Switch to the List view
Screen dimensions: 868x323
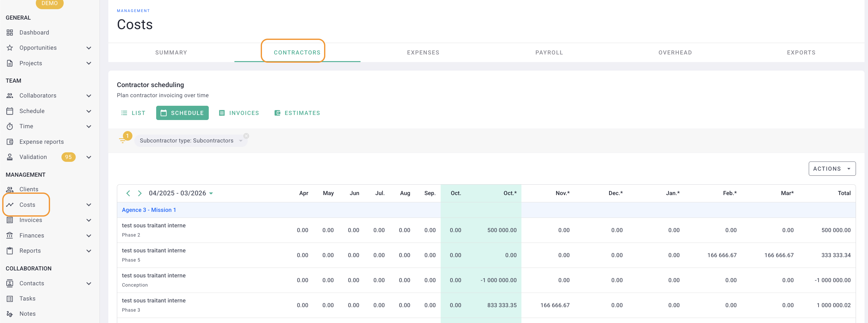[x=133, y=113]
